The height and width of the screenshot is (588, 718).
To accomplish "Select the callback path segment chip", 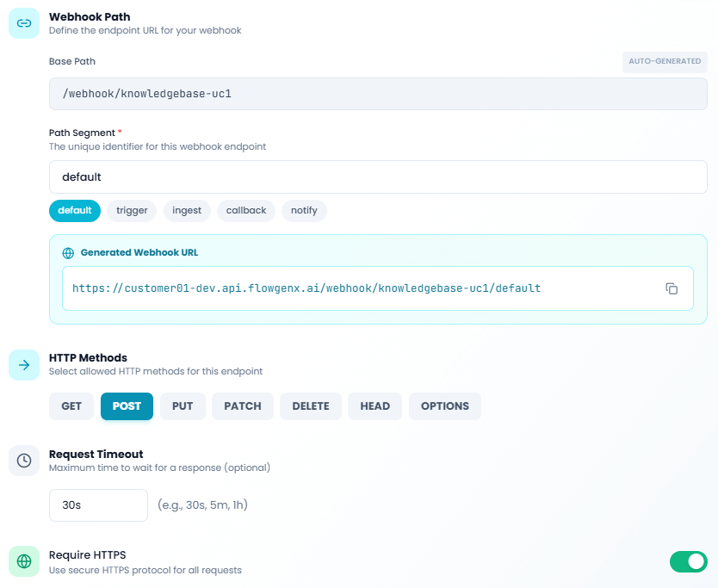I will 246,211.
